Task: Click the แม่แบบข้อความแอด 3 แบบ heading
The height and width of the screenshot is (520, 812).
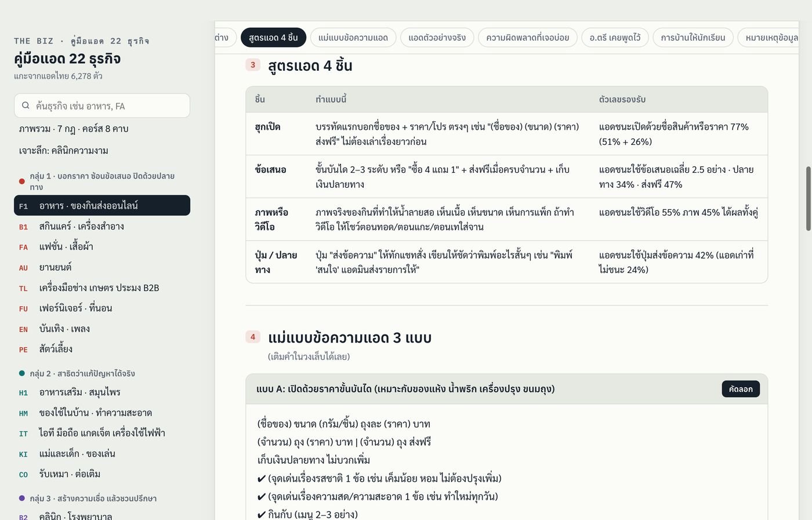Action: point(350,337)
